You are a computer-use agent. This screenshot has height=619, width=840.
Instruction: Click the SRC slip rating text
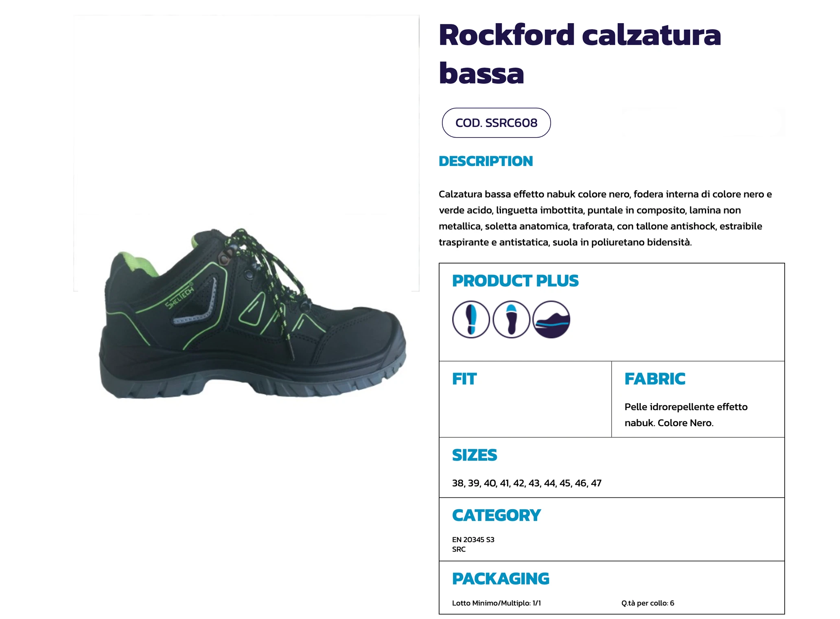point(459,549)
